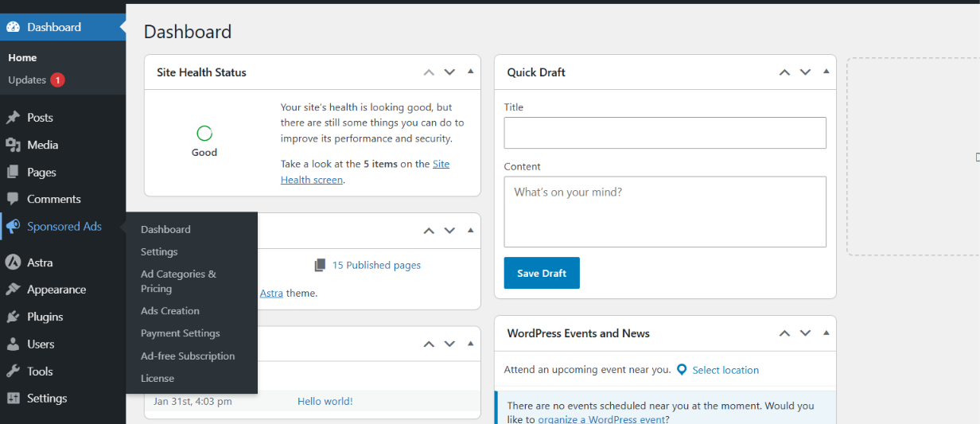Viewport: 980px width, 424px height.
Task: Click the location pin icon near Select location
Action: click(x=682, y=370)
